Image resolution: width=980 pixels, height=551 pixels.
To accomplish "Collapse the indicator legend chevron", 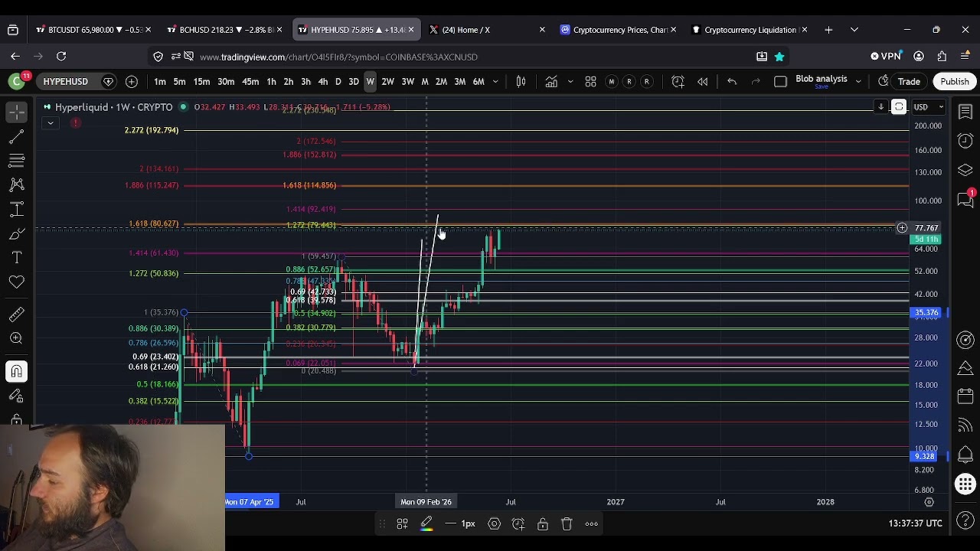I will point(50,122).
